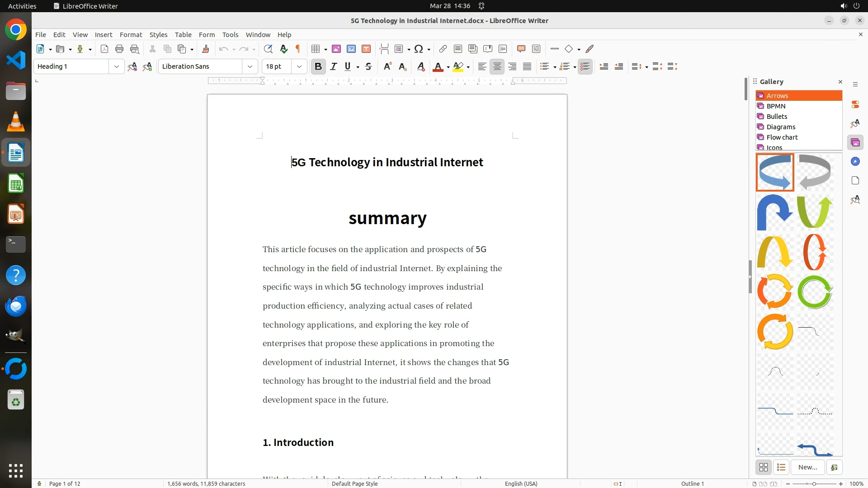Toggle Italic formatting button
Screen dimensions: 868x488
coord(334,66)
